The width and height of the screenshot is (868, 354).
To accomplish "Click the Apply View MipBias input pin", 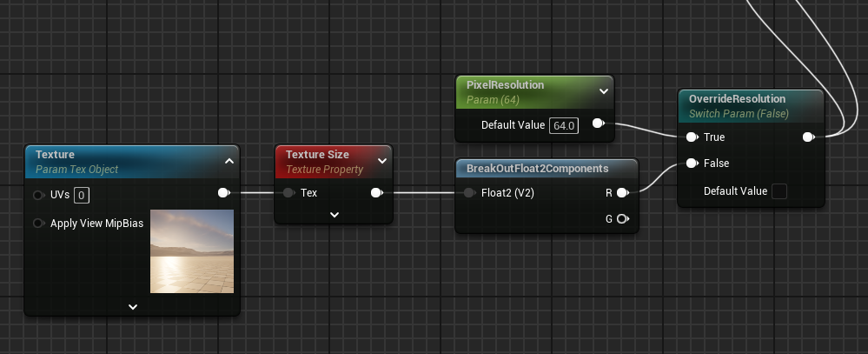I will pyautogui.click(x=39, y=224).
